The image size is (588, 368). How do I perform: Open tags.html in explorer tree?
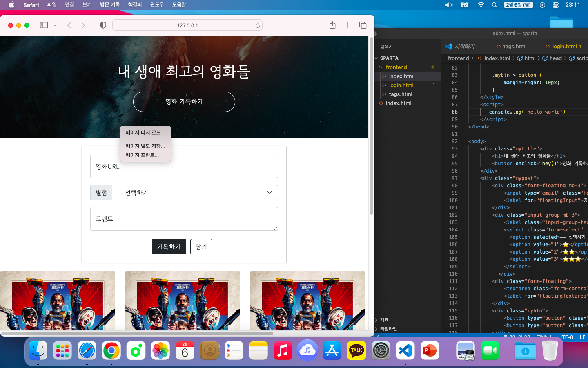click(401, 94)
